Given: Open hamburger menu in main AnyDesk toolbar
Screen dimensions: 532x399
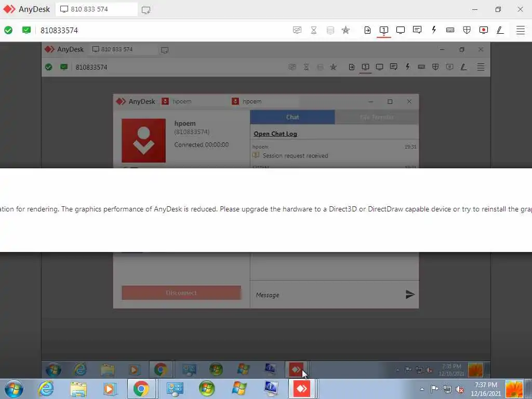Looking at the screenshot, I should (521, 30).
